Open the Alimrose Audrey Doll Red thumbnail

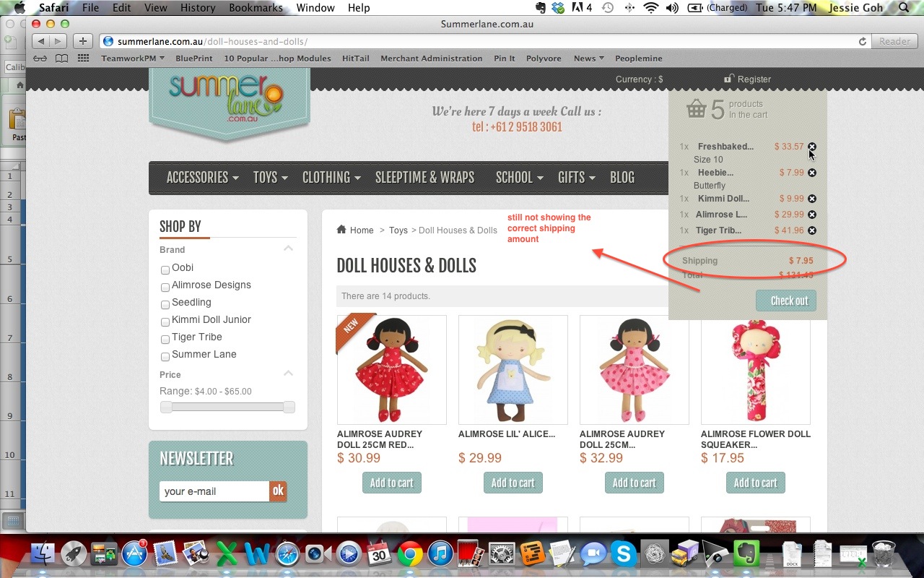(x=392, y=370)
